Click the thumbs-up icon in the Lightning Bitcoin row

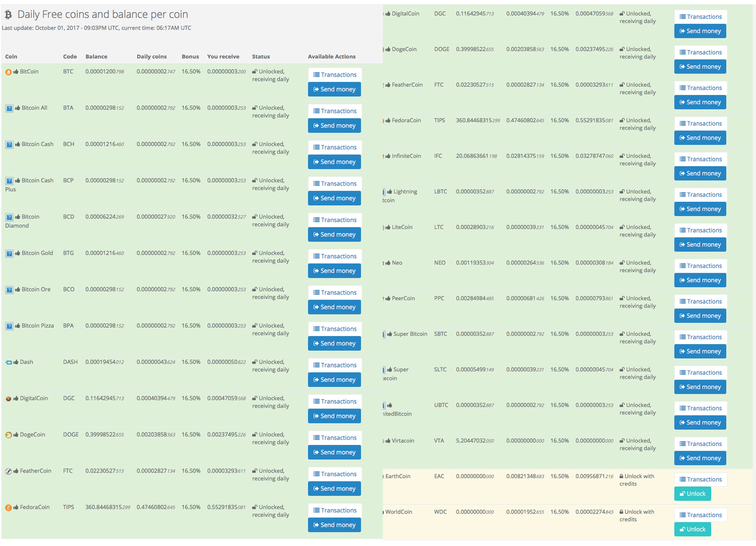tap(389, 192)
